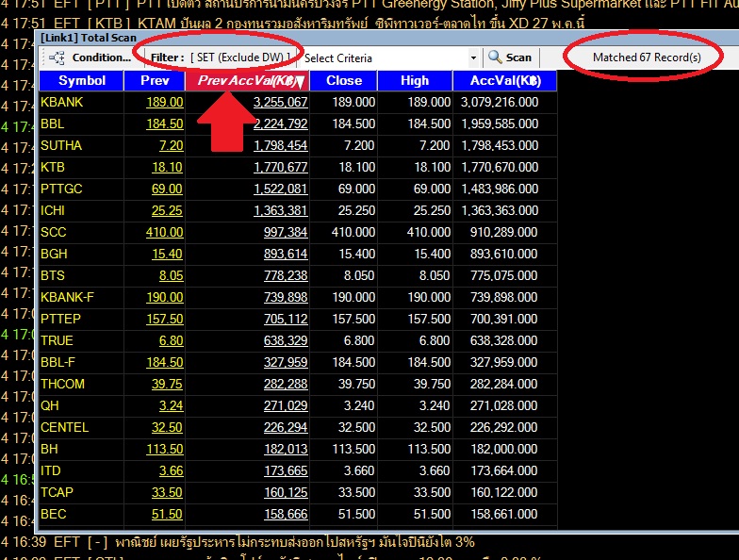Select the KBANK symbol row

tap(298, 102)
